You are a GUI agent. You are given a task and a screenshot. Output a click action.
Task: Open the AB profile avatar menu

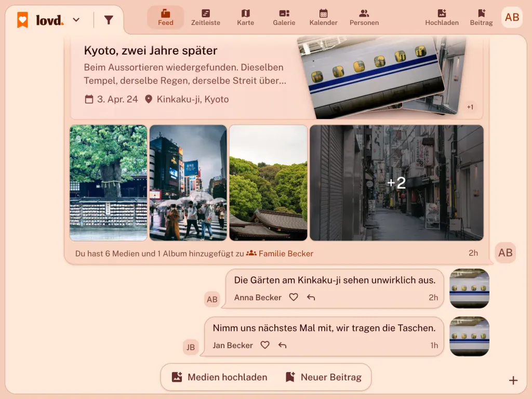click(x=512, y=17)
